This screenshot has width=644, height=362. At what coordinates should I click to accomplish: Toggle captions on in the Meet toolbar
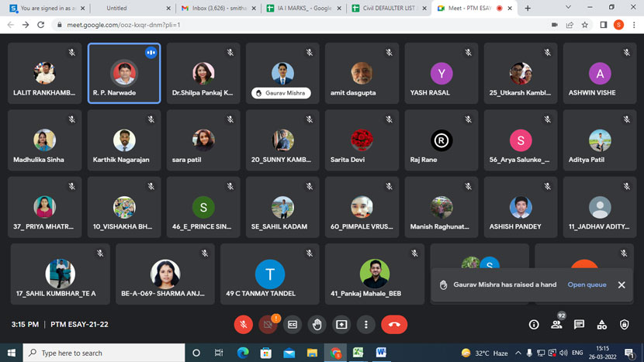[x=293, y=325]
